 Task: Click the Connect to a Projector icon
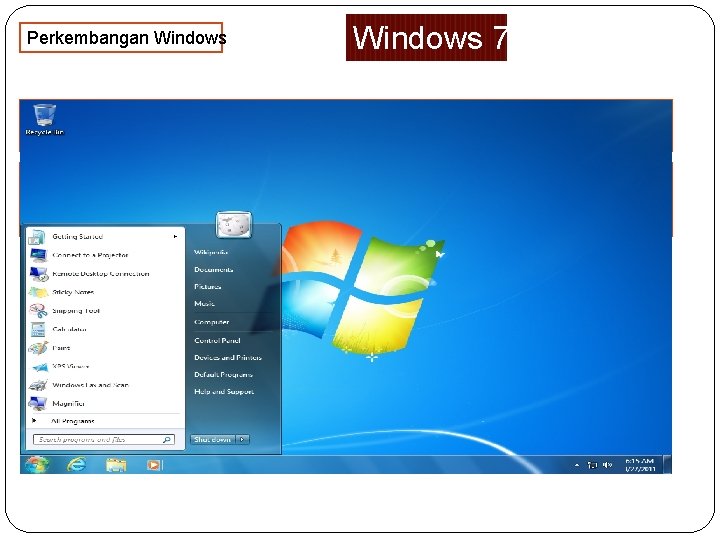tap(38, 255)
